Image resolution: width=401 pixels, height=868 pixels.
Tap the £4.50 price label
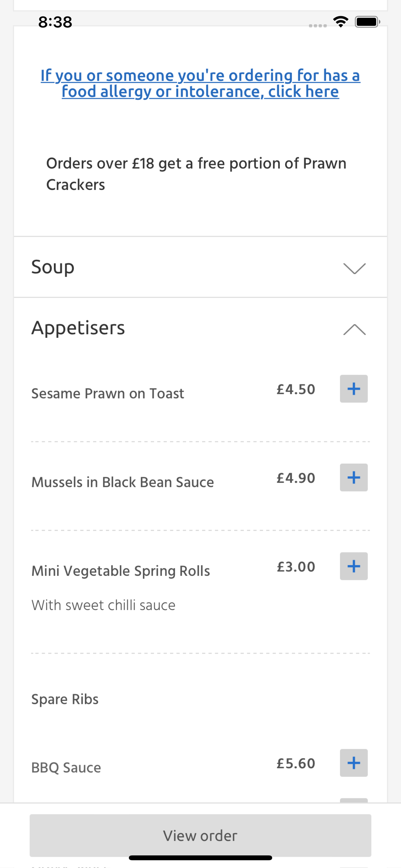295,389
